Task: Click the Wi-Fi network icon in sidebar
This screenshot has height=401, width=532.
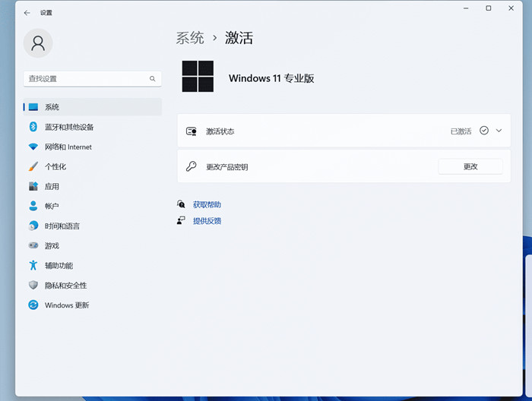Action: click(x=33, y=147)
